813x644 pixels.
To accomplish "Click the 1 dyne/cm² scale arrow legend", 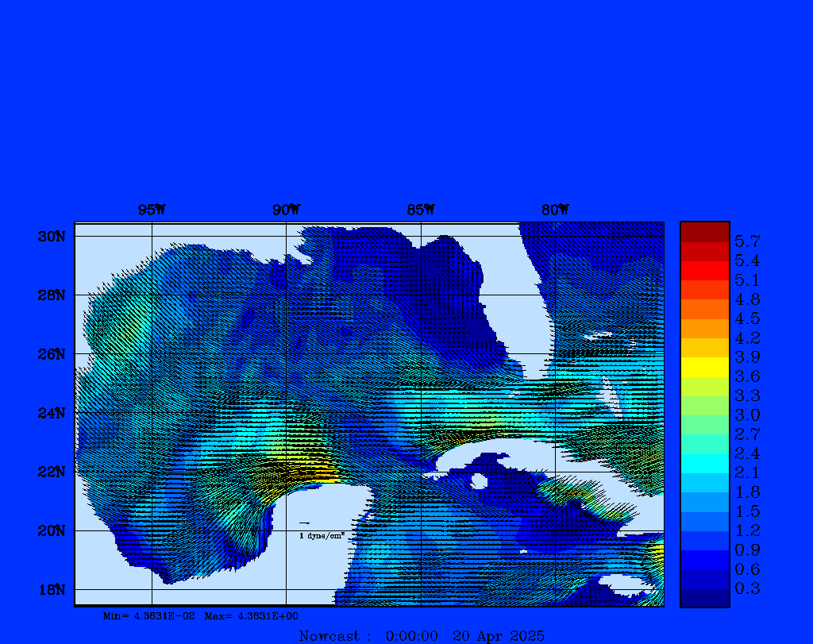I will click(x=321, y=530).
